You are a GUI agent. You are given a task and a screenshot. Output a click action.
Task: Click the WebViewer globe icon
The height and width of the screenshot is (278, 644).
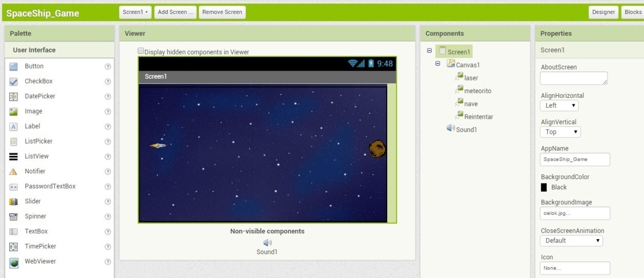13,262
